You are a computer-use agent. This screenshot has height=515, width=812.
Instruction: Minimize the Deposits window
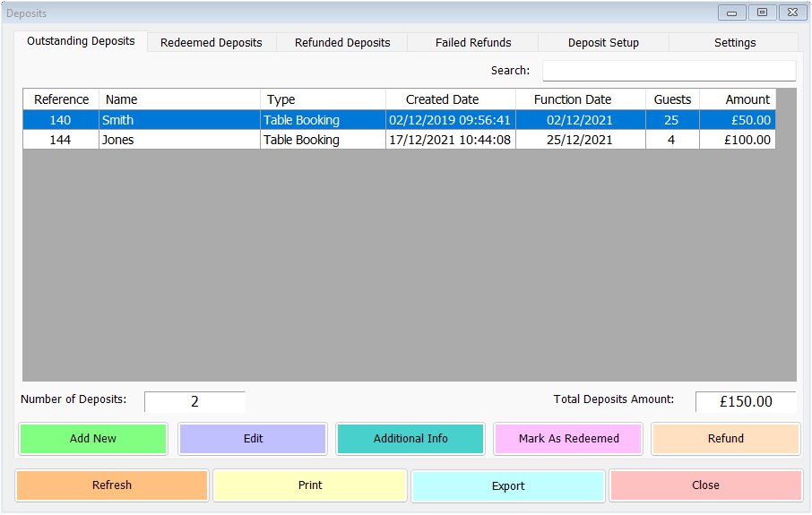pos(731,13)
